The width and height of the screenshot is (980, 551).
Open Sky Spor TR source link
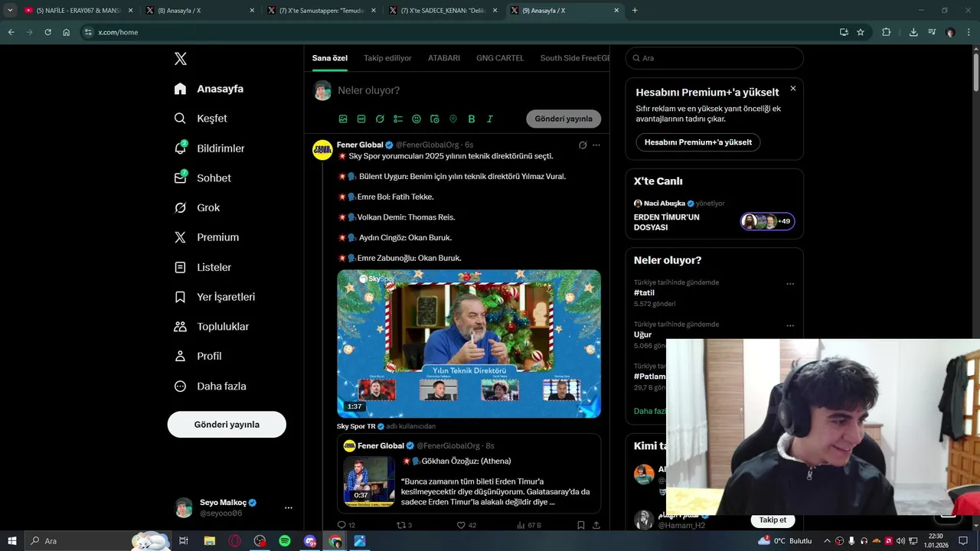coord(356,426)
